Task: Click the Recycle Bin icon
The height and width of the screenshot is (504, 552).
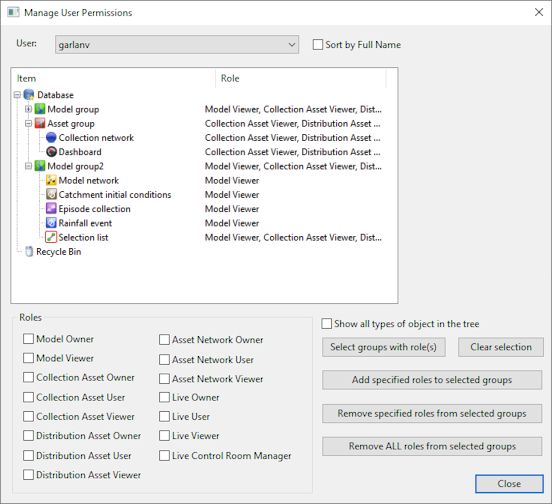Action: tap(29, 252)
